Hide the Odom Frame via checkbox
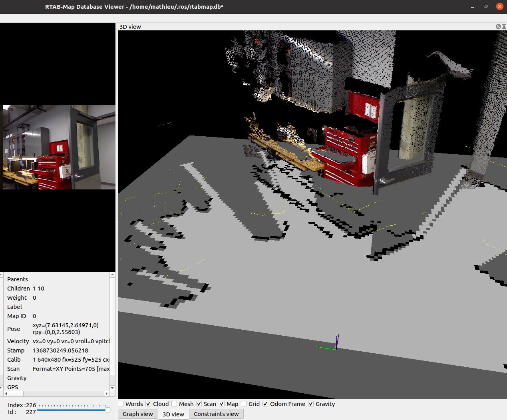Image resolution: width=507 pixels, height=420 pixels. [x=265, y=404]
